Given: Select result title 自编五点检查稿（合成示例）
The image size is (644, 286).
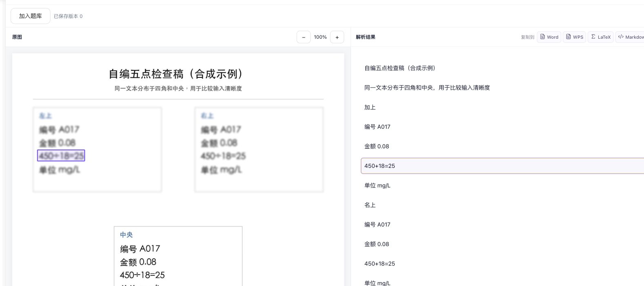Looking at the screenshot, I should [x=400, y=68].
